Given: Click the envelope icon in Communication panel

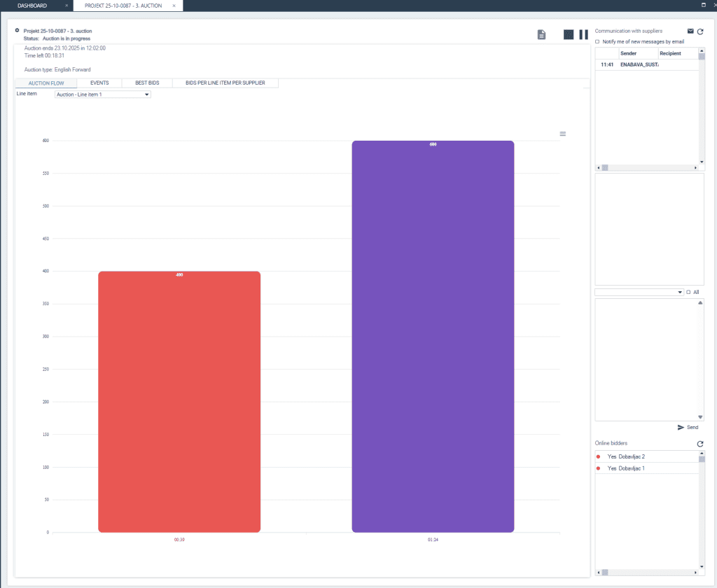Looking at the screenshot, I should pyautogui.click(x=690, y=31).
